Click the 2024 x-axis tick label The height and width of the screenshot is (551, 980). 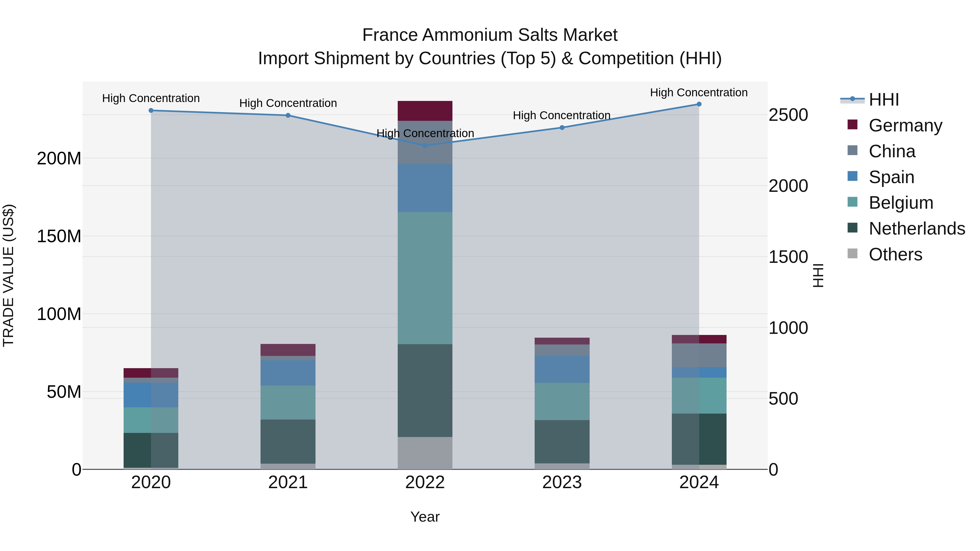point(699,482)
